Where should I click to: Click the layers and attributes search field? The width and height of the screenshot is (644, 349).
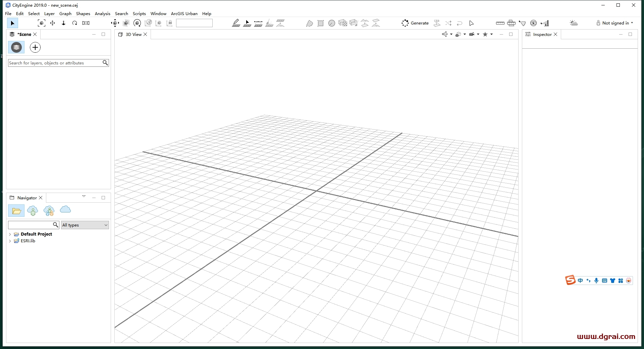click(x=58, y=63)
